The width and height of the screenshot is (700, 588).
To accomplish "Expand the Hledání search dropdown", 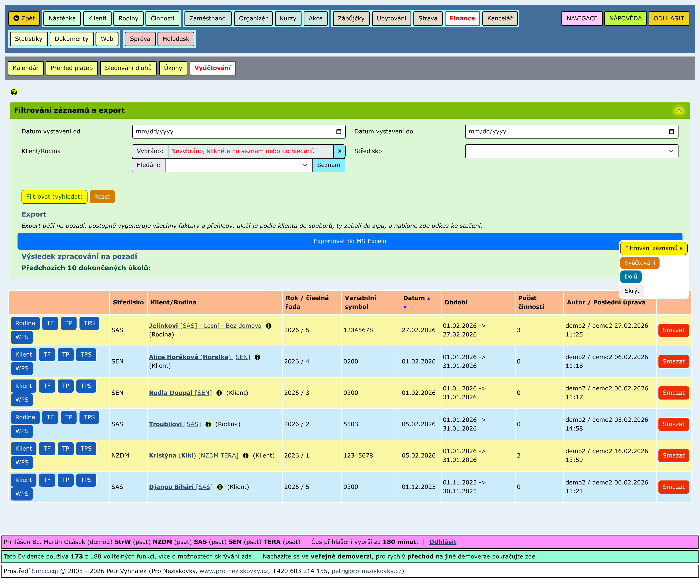I will click(x=305, y=165).
